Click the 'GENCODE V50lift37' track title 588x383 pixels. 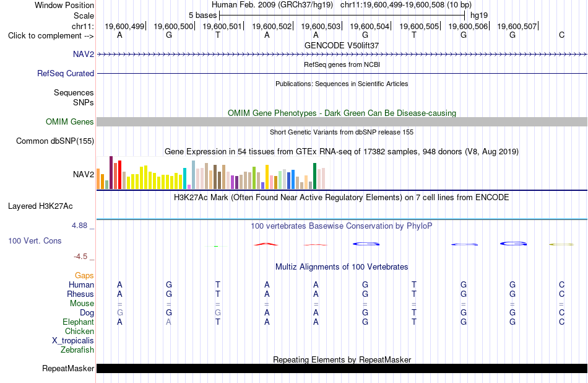pyautogui.click(x=342, y=45)
